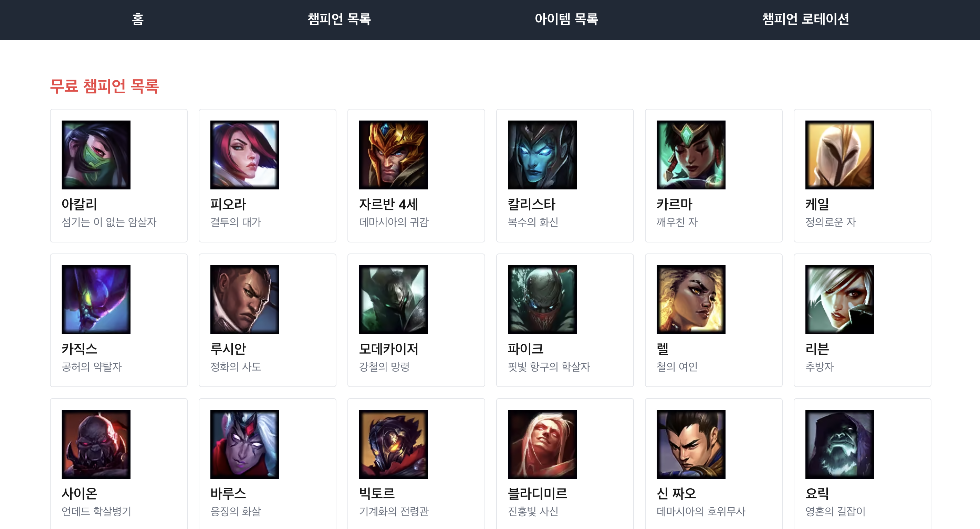Click the 칼리스타 champion portrait
Viewport: 980px width, 529px height.
click(x=542, y=155)
